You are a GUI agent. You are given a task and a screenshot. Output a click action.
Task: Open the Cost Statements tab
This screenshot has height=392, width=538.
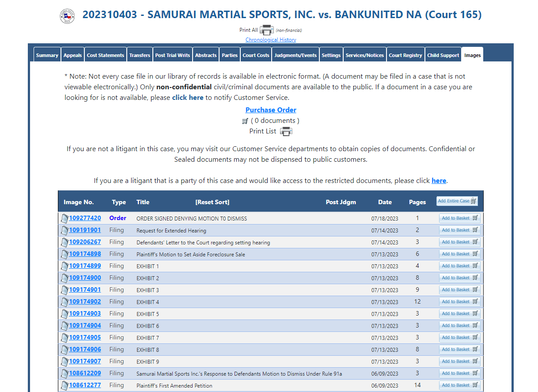pyautogui.click(x=106, y=55)
